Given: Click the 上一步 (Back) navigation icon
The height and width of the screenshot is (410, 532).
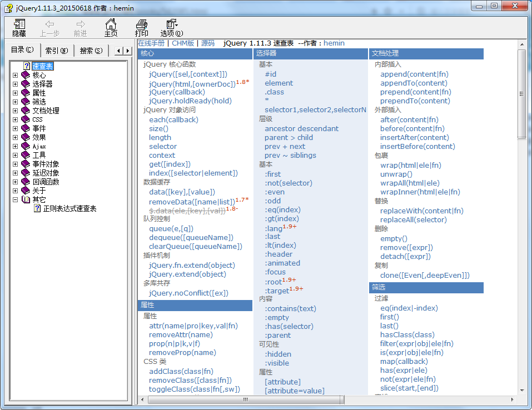Looking at the screenshot, I should coord(51,27).
